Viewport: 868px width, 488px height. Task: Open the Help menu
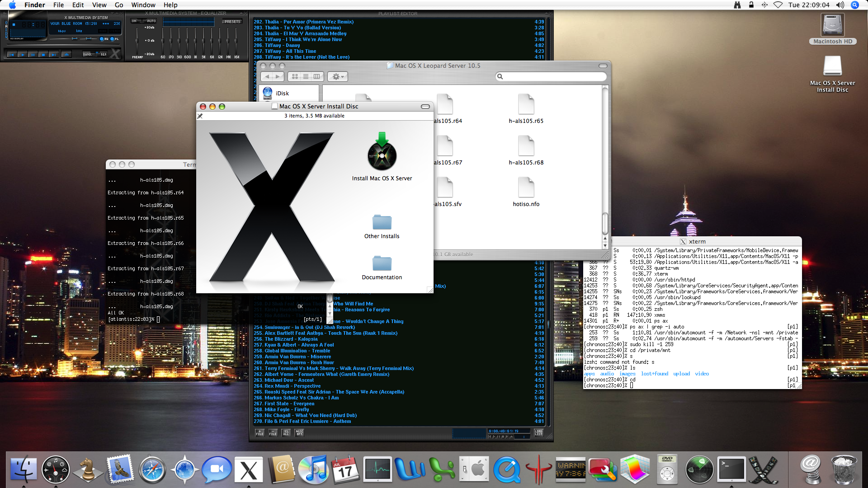point(170,5)
